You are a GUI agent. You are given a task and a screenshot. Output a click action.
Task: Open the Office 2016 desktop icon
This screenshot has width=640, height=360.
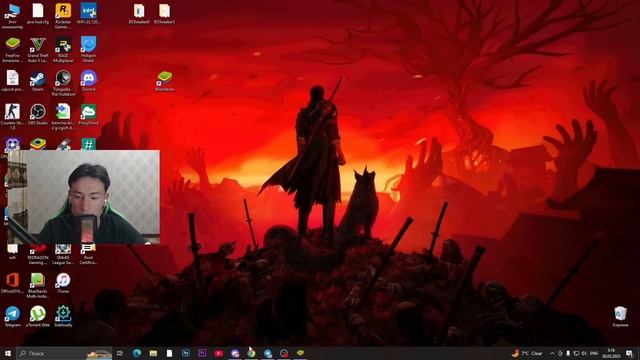[12, 283]
